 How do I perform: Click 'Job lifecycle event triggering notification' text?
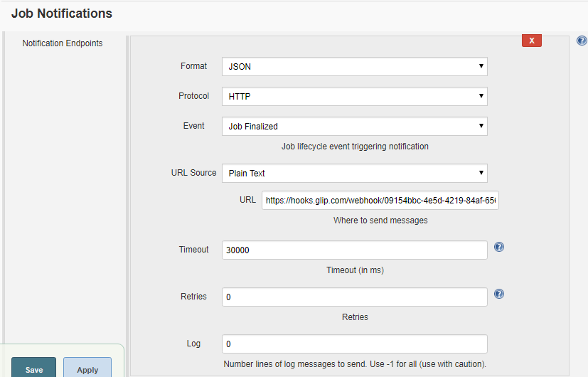tap(355, 147)
